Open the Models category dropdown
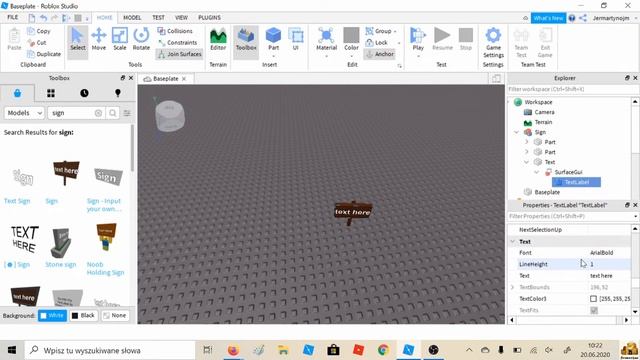 pyautogui.click(x=24, y=113)
